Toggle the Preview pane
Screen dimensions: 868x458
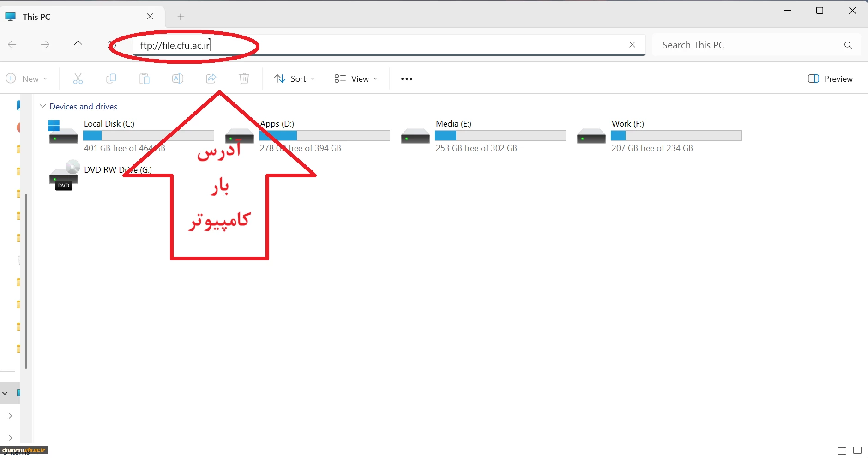(x=830, y=79)
